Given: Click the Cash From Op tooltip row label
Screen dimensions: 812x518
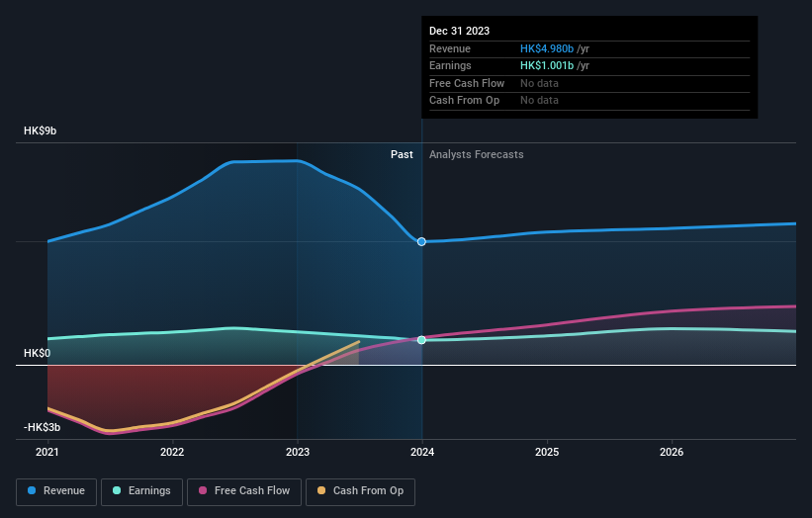Looking at the screenshot, I should [x=464, y=101].
